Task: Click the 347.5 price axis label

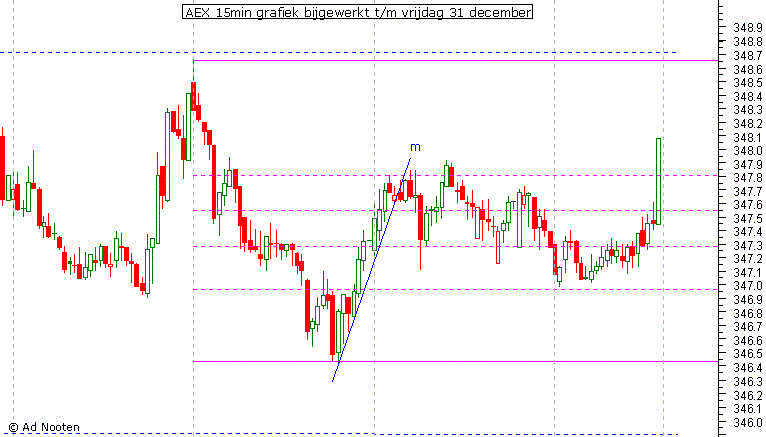Action: (747, 218)
